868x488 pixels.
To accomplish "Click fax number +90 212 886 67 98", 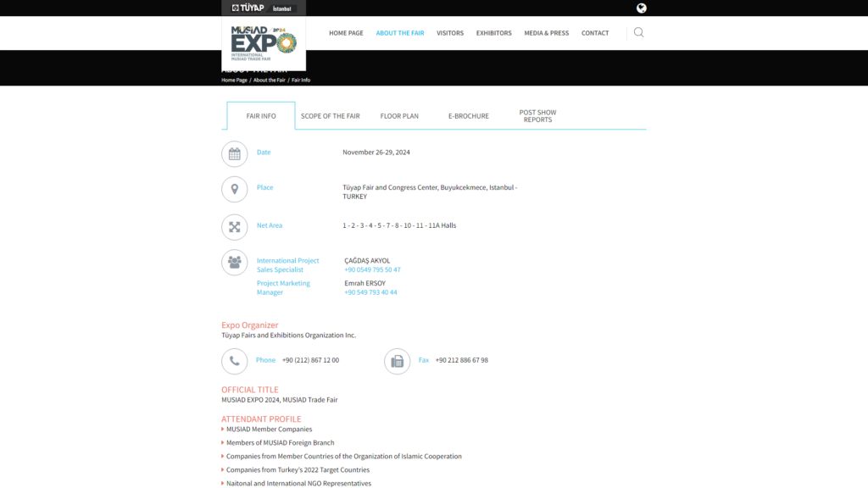I will pos(462,360).
